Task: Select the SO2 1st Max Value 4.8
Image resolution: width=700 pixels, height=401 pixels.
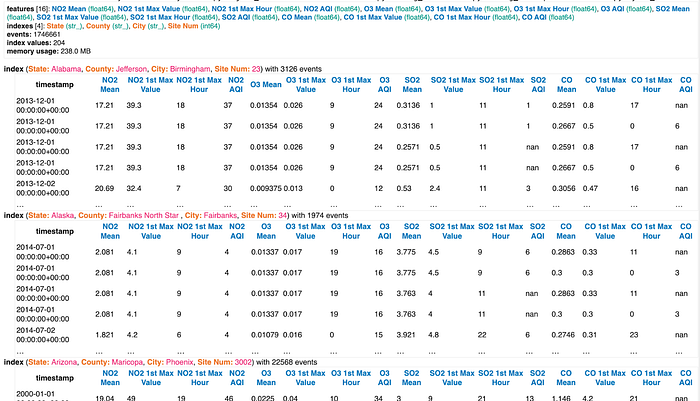Action: tap(433, 335)
